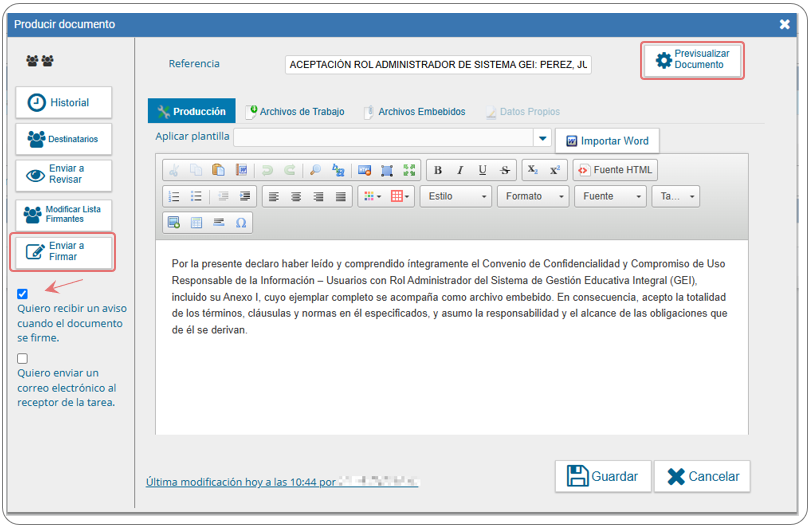Expand the Aplicar plantilla dropdown arrow
The image size is (811, 529).
pos(543,138)
